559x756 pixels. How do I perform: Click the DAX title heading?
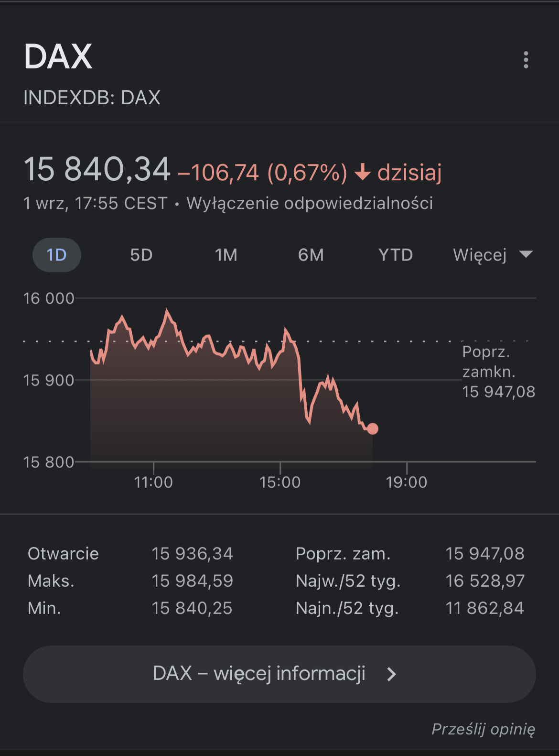[x=58, y=56]
